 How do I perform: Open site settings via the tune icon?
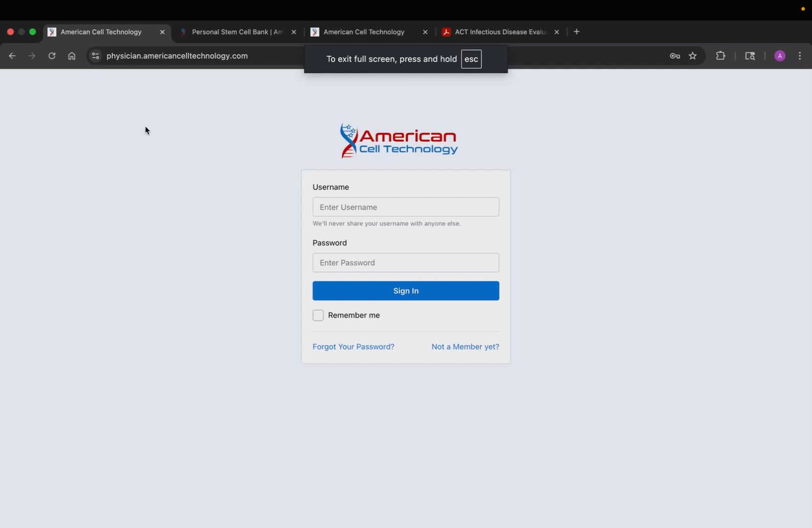point(96,56)
